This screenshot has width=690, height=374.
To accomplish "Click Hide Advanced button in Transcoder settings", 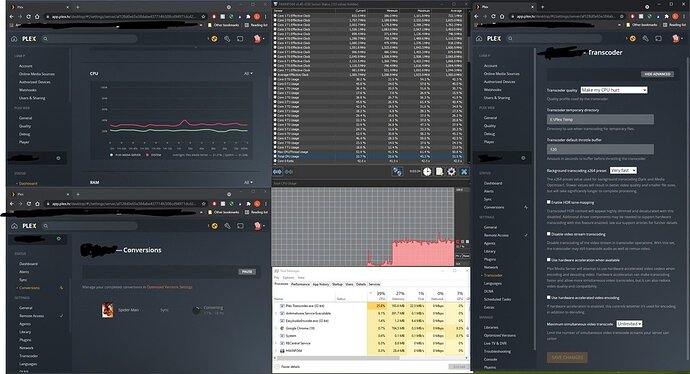I will 657,74.
